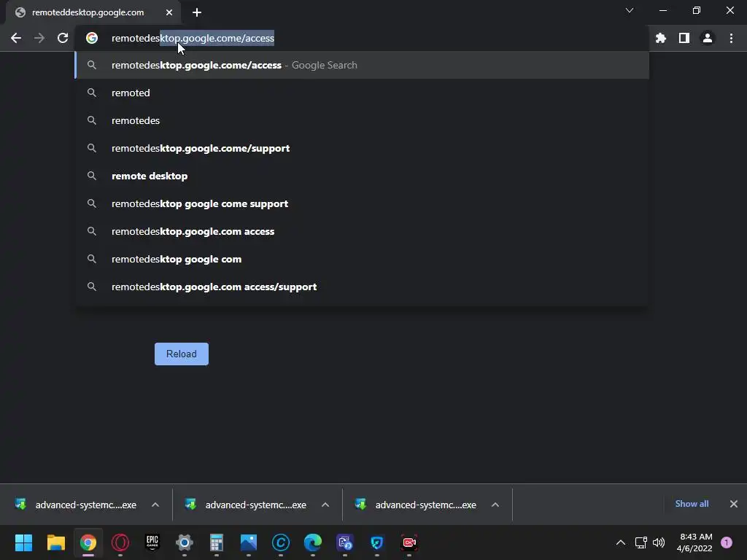Reload the page using the toolbar refresh icon
The image size is (747, 560).
pos(63,38)
